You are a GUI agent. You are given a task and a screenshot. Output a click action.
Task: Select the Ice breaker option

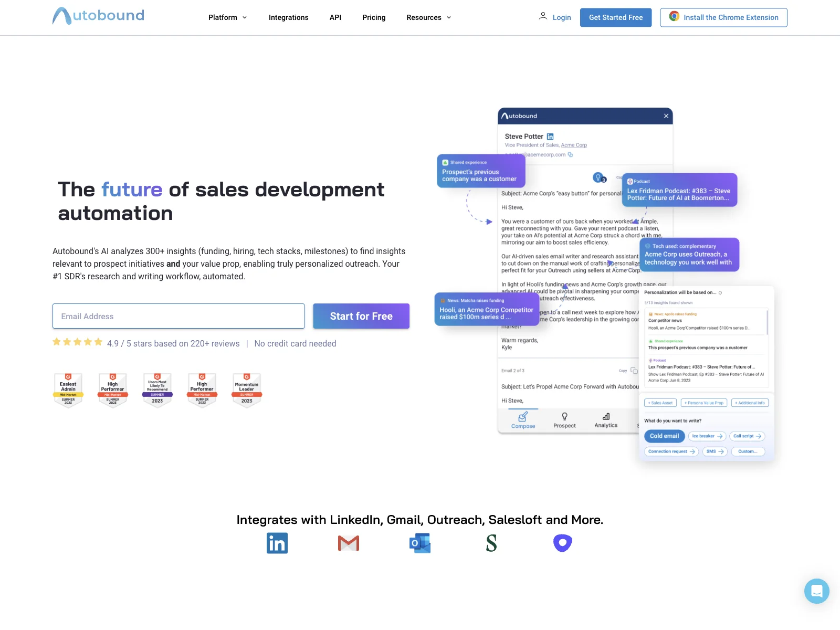pos(707,436)
